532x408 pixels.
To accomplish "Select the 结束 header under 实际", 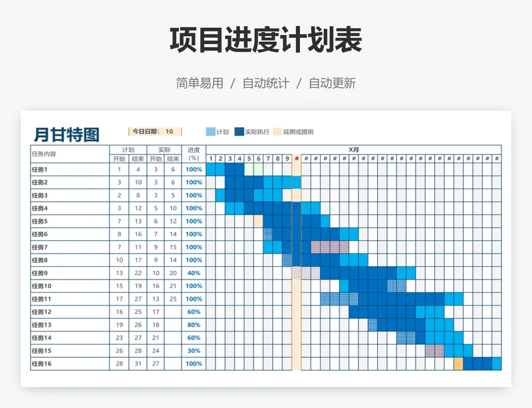I will (173, 158).
